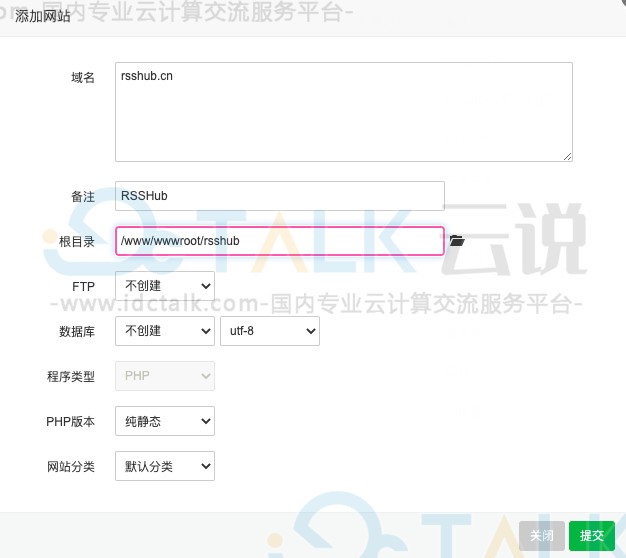Image resolution: width=626 pixels, height=558 pixels.
Task: Open the FTP dropdown set to 不创建
Action: pos(164,286)
